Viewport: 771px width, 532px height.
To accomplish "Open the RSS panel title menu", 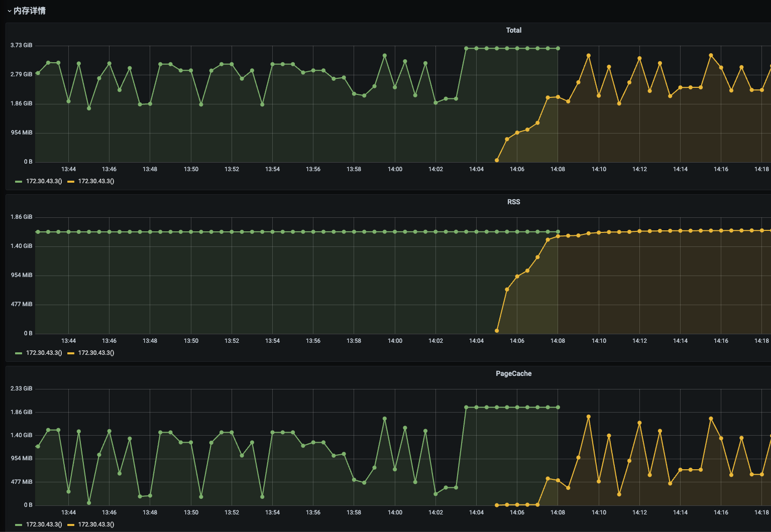I will (513, 202).
